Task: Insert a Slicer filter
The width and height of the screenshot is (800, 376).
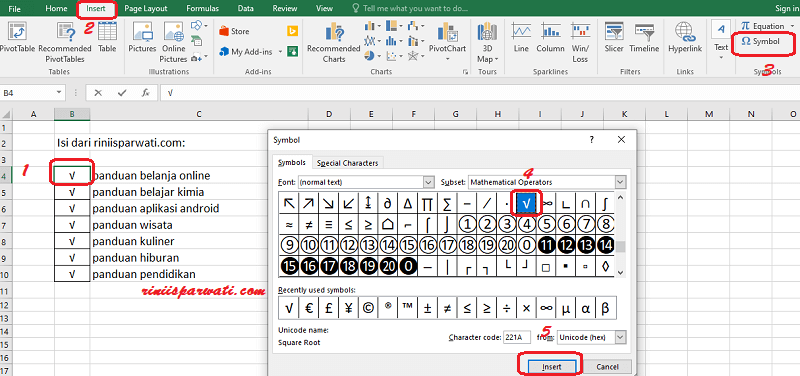Action: click(614, 38)
